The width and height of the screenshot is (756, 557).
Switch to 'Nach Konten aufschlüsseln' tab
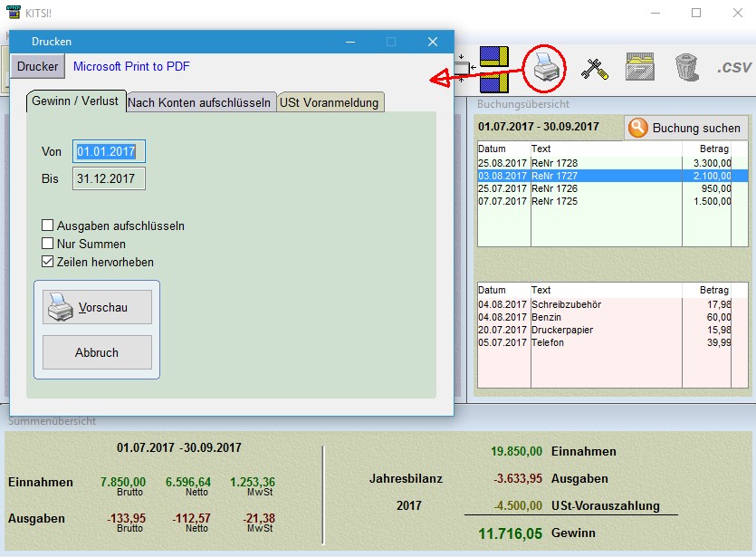(x=199, y=102)
